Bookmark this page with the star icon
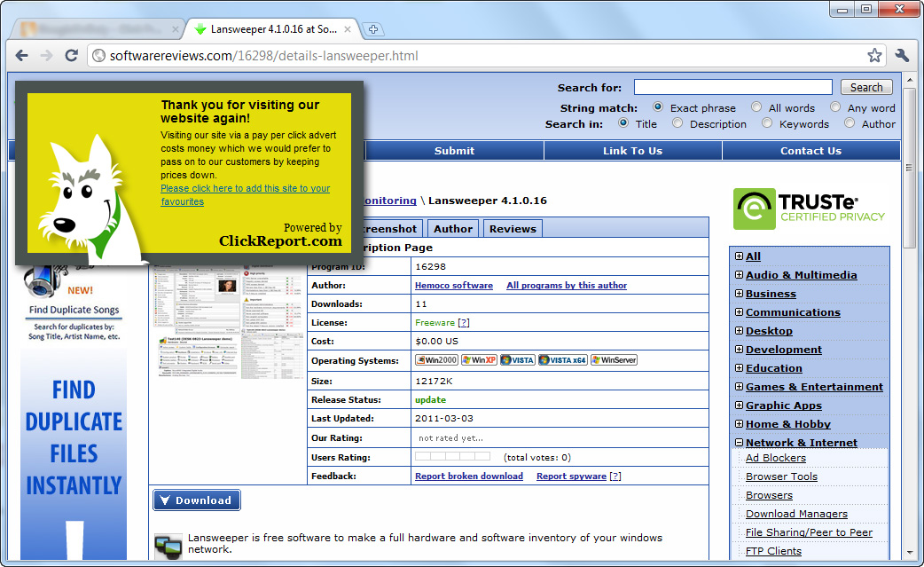Screen dimensions: 924x567 [x=874, y=55]
